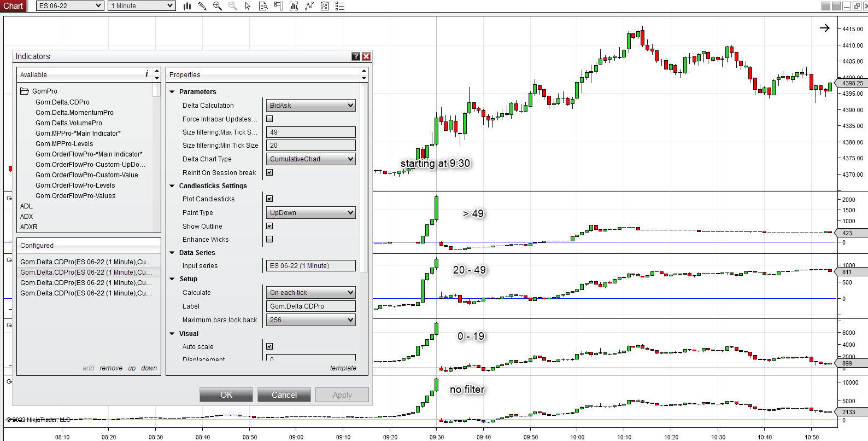This screenshot has height=441, width=868.
Task: Click the Label input field
Action: (311, 306)
